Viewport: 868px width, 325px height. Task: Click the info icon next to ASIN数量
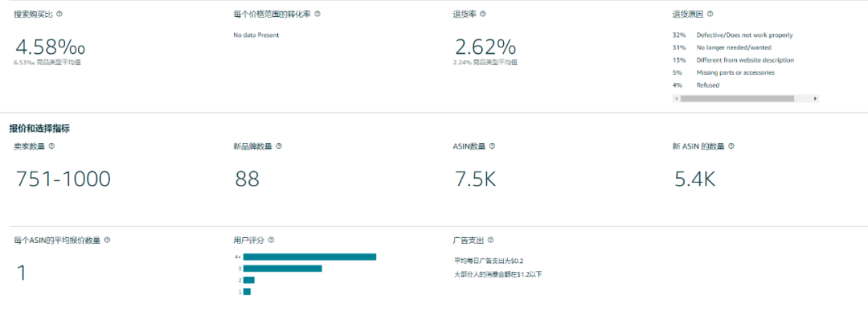[492, 146]
